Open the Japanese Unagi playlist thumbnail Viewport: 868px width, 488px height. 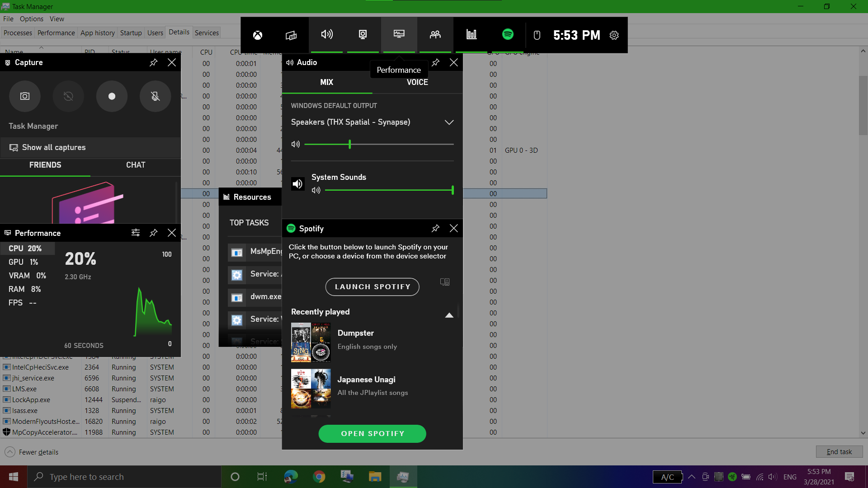pos(311,389)
